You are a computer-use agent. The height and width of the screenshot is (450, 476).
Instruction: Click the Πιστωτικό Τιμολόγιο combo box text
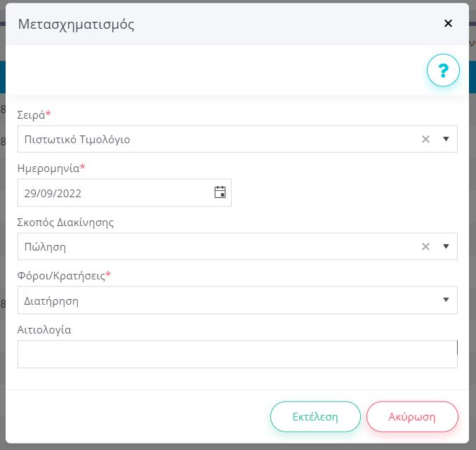tap(77, 140)
